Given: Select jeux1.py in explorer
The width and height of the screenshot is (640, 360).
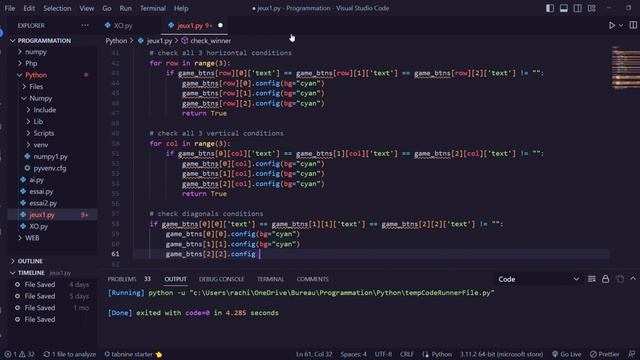Looking at the screenshot, I should coord(53,215).
